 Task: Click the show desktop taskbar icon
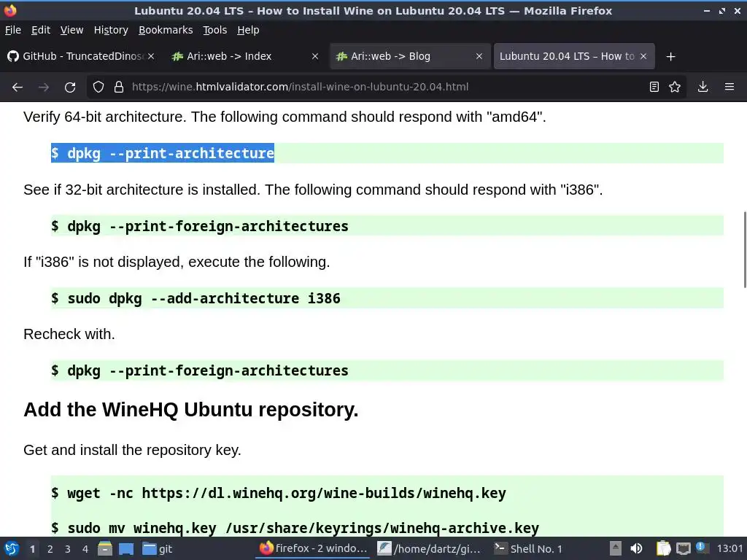(x=126, y=549)
